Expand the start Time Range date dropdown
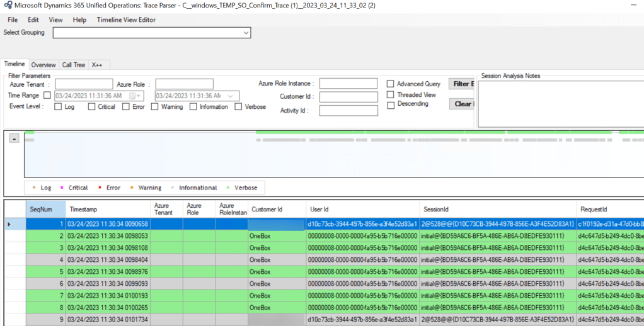644x326 pixels. (139, 96)
